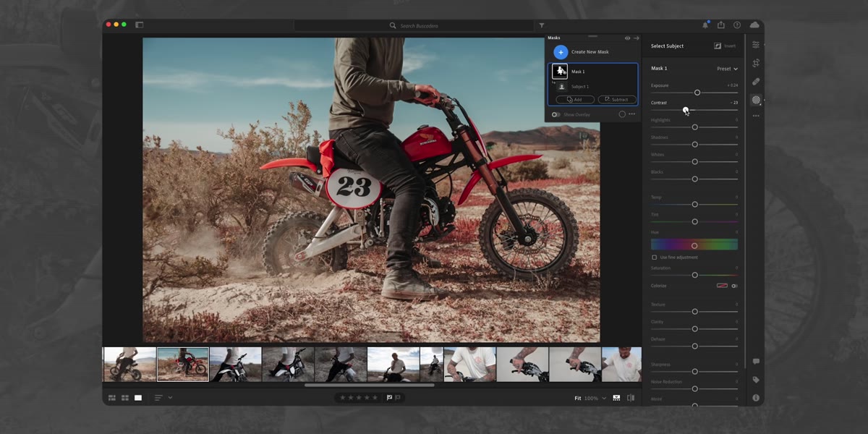Show the original before-after comparison icon
The height and width of the screenshot is (434, 868).
click(x=631, y=398)
